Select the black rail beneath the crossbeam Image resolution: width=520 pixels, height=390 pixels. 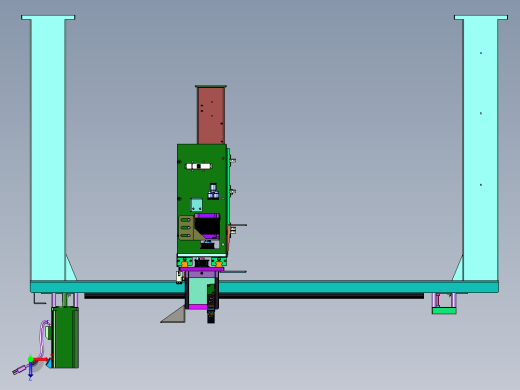[254, 296]
